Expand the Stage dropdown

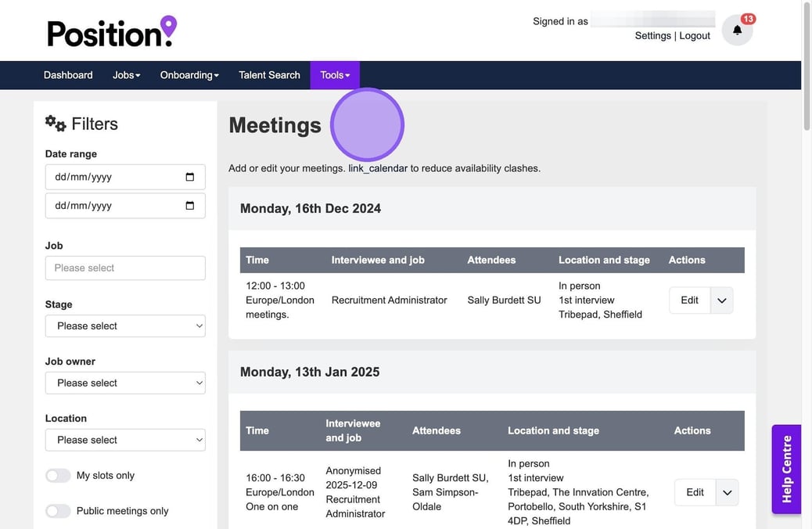pyautogui.click(x=125, y=326)
